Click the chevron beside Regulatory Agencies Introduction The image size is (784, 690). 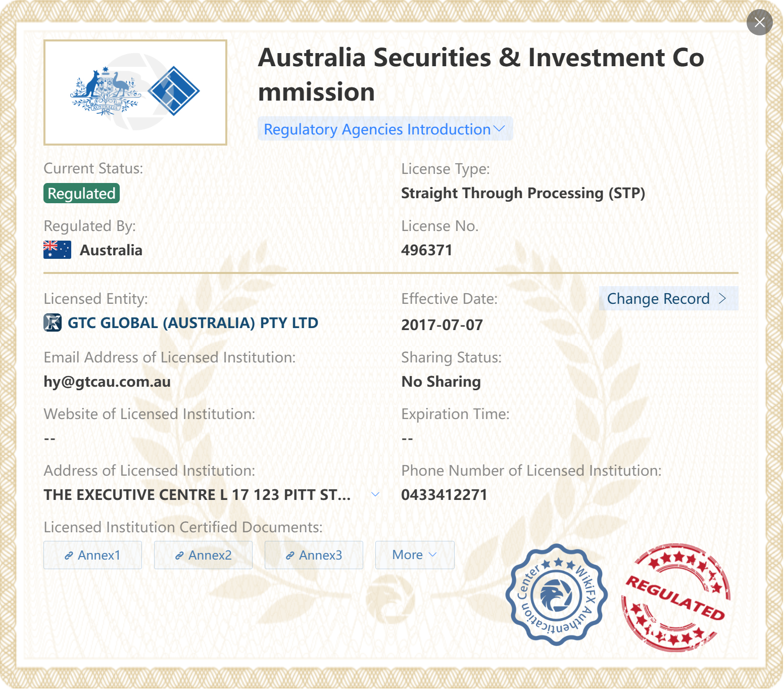(x=499, y=129)
